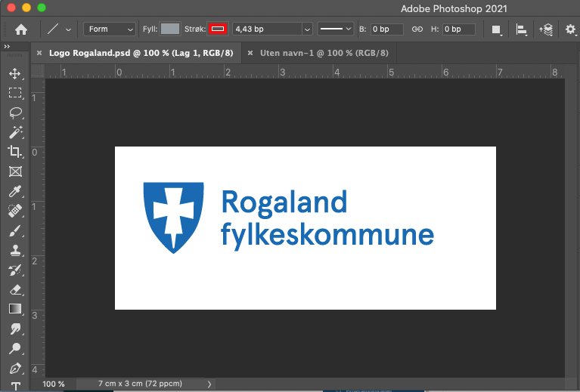
Task: Open path operations square icon
Action: tap(496, 29)
